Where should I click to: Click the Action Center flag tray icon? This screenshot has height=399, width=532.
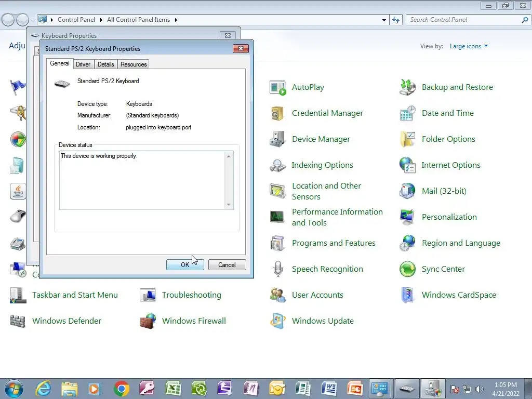point(455,389)
